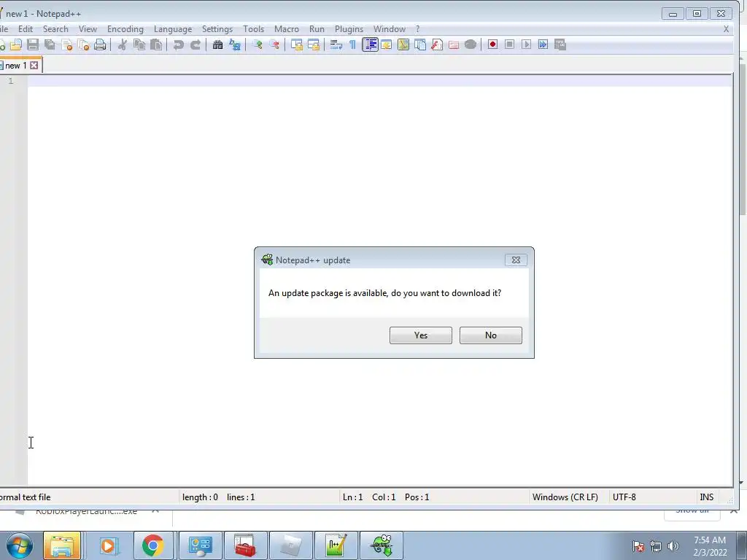Toggle the highlighted Indent Guide icon
This screenshot has height=560, width=747.
[x=370, y=44]
